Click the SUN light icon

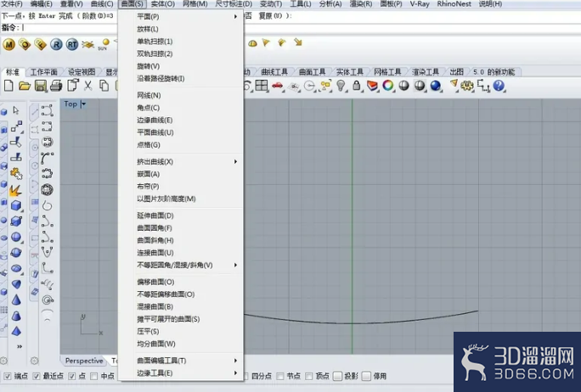[x=104, y=44]
